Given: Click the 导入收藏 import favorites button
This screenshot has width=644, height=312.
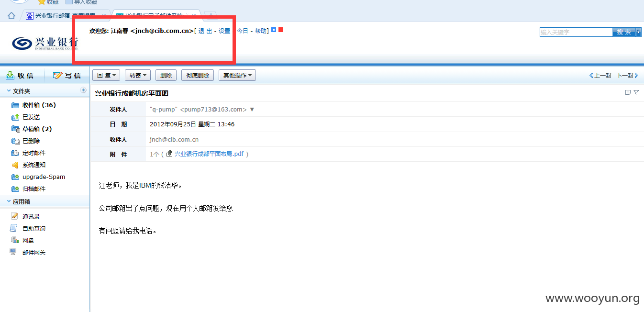Looking at the screenshot, I should 82,2.
